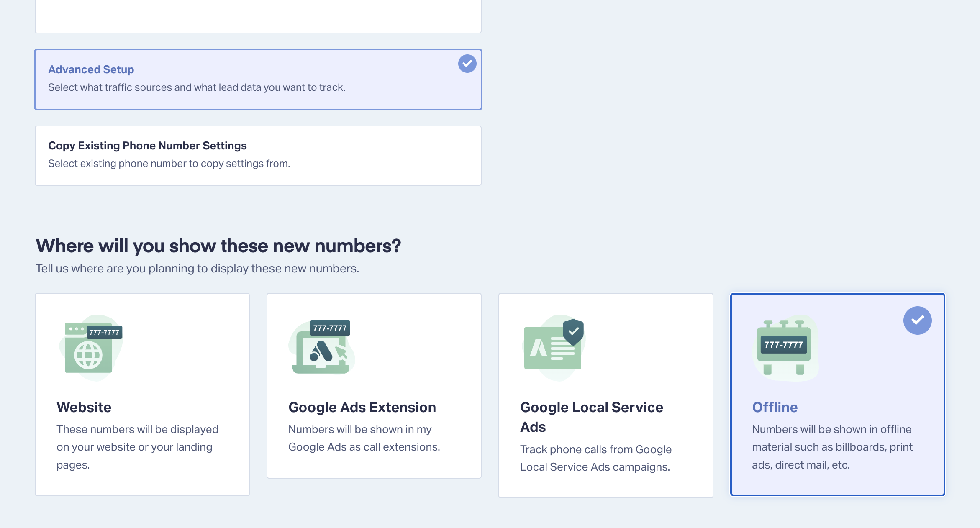The width and height of the screenshot is (980, 528).
Task: Click 'Numbers will be shown in my Google Ads' text
Action: [x=364, y=438]
